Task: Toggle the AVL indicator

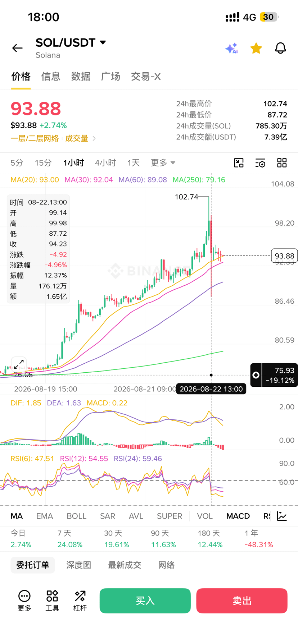Action: 136,516
